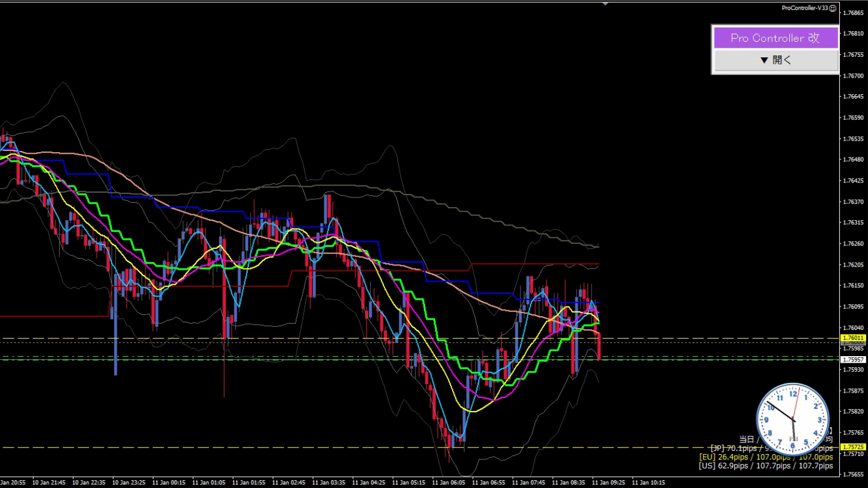Click the 10 Jan 20:55 time label
The width and height of the screenshot is (868, 488).
(12, 482)
